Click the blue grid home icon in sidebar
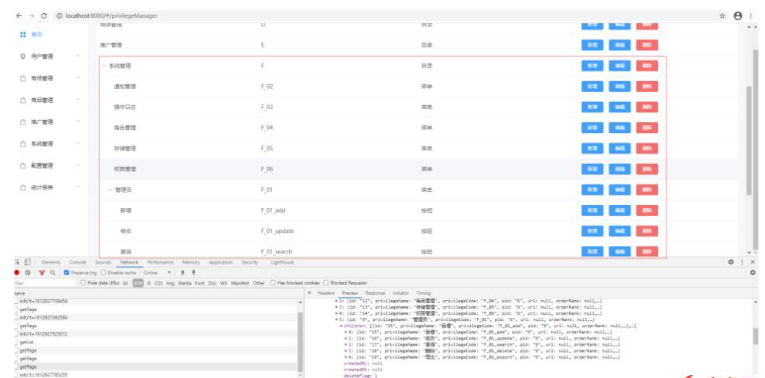Image resolution: width=765 pixels, height=378 pixels. point(23,35)
